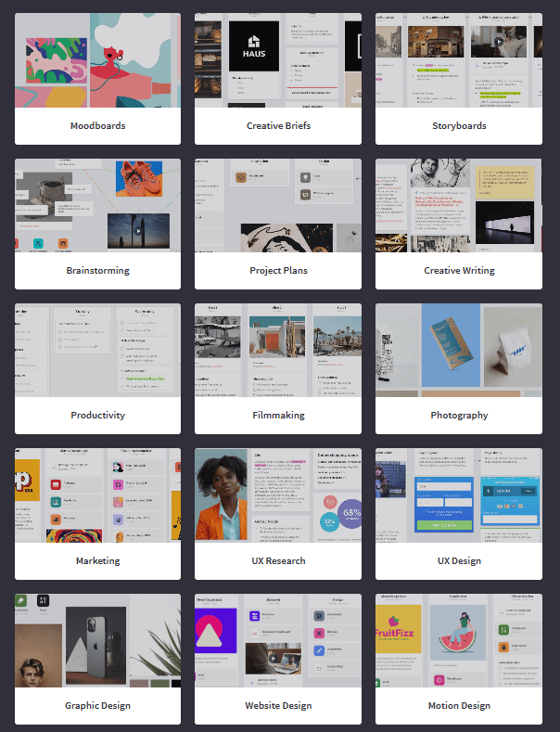Click the FruitFizz logo in Motion Design preview
This screenshot has width=560, height=732.
click(395, 629)
